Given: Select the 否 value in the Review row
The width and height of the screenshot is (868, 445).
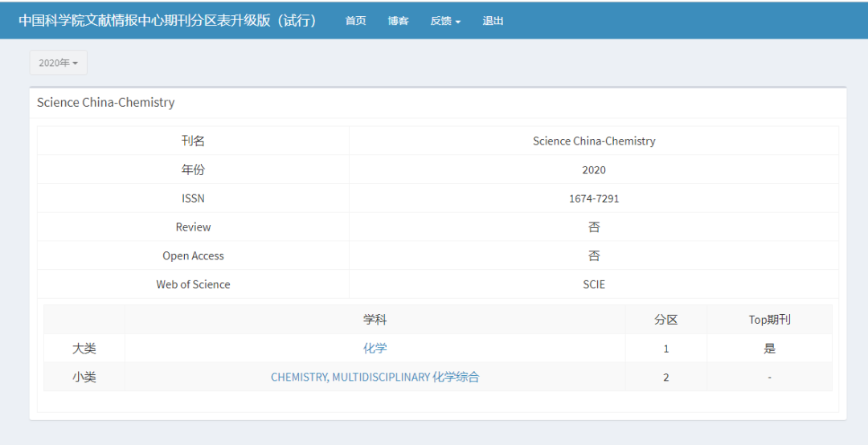Looking at the screenshot, I should click(594, 227).
